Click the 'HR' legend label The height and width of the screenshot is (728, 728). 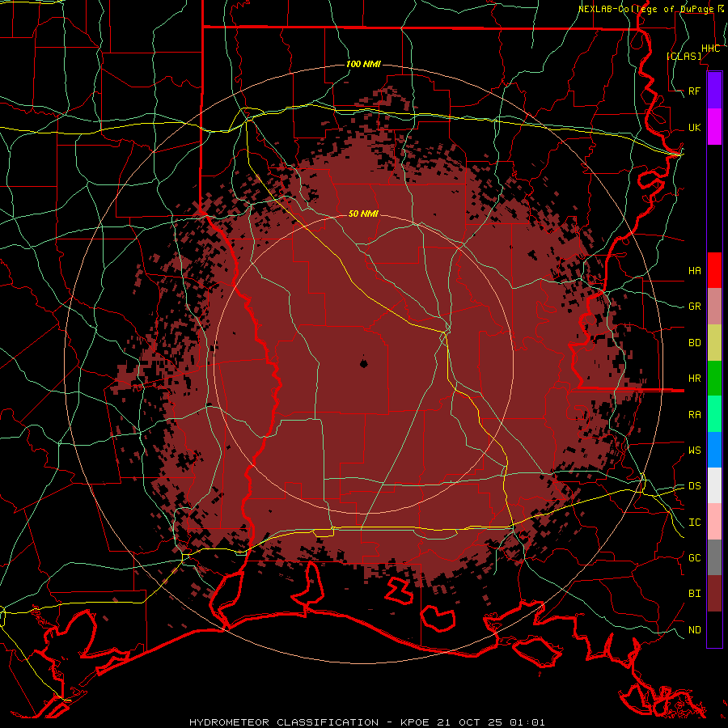695,378
